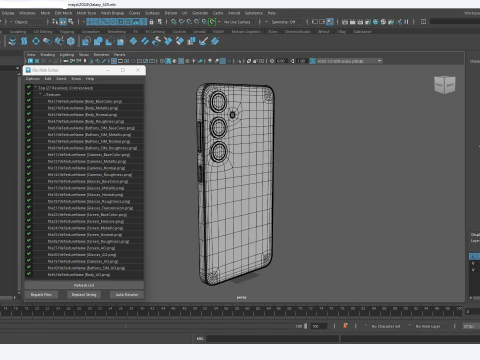
Task: Activate Snap to points icon
Action: [189, 22]
